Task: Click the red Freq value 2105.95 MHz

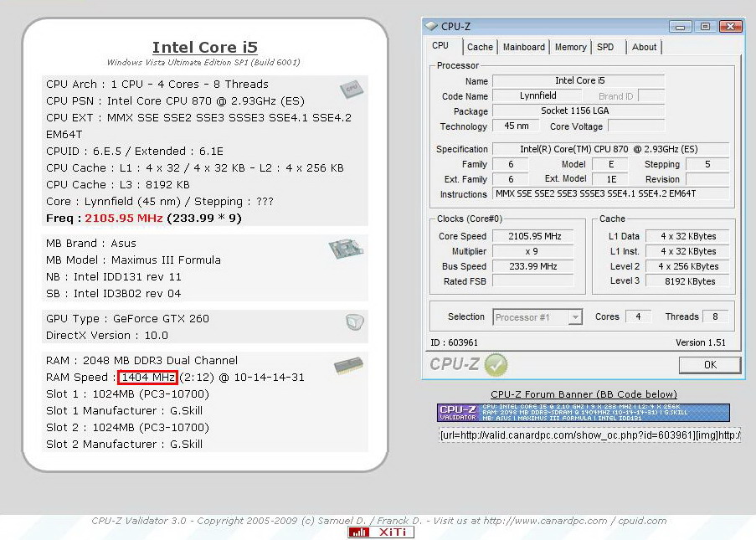Action: pyautogui.click(x=124, y=218)
